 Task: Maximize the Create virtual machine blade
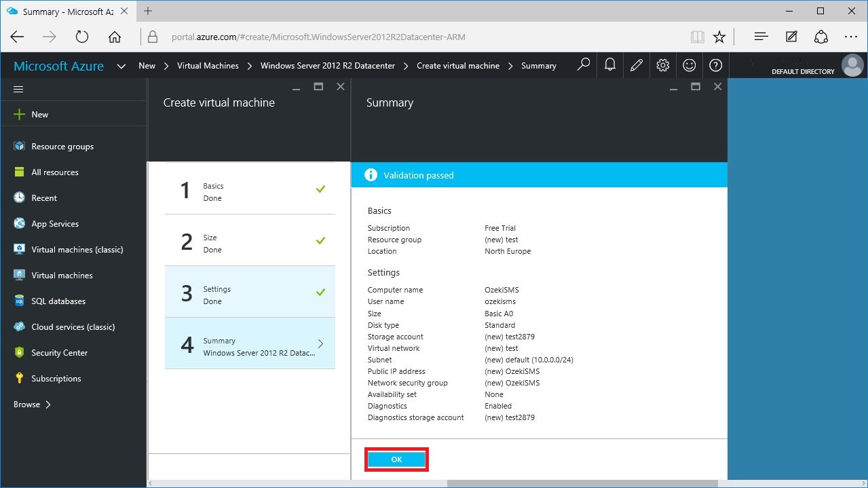click(x=318, y=86)
